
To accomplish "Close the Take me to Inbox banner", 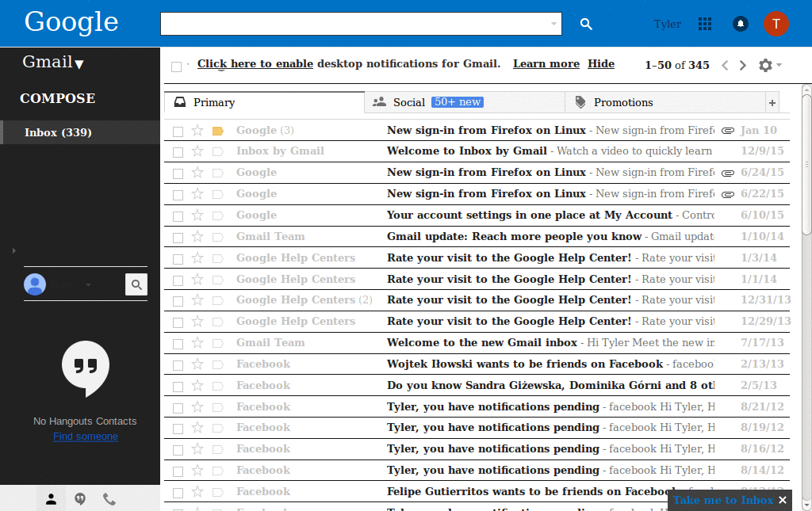I will tap(783, 500).
